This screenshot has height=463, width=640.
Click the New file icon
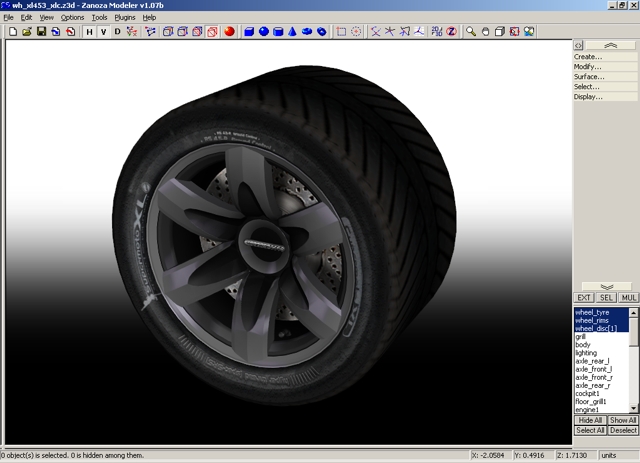click(12, 32)
